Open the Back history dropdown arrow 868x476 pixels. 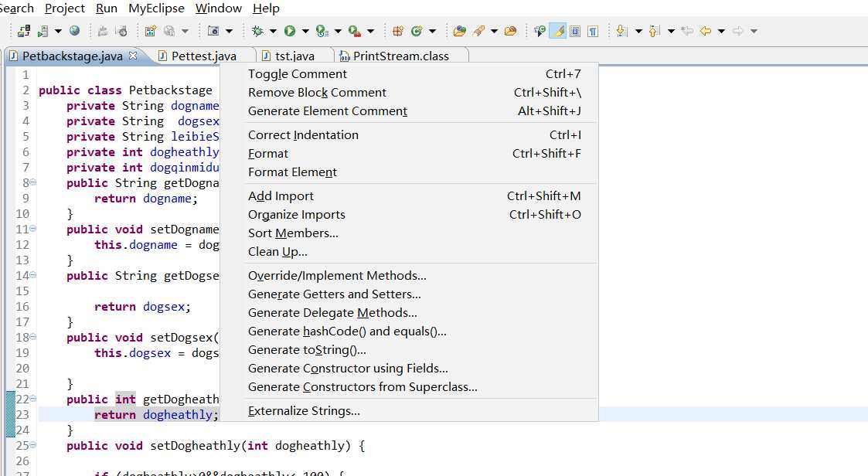pos(721,31)
